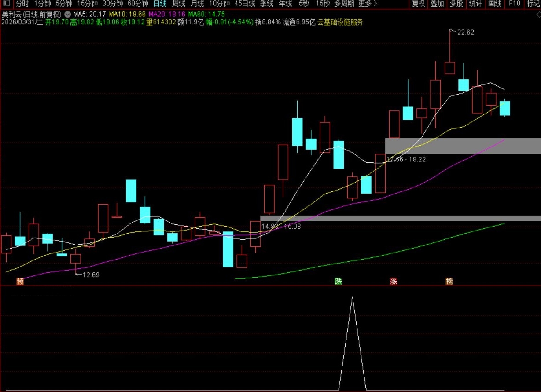The height and width of the screenshot is (392, 541).
Task: Toggle the panel layout icon at top-left
Action: (x=6, y=4)
